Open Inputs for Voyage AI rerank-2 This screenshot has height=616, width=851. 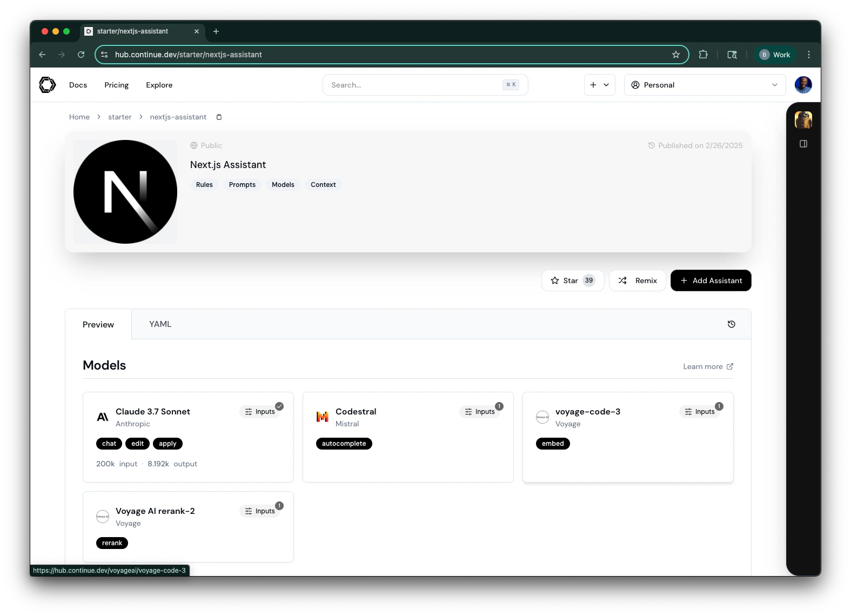(x=260, y=511)
